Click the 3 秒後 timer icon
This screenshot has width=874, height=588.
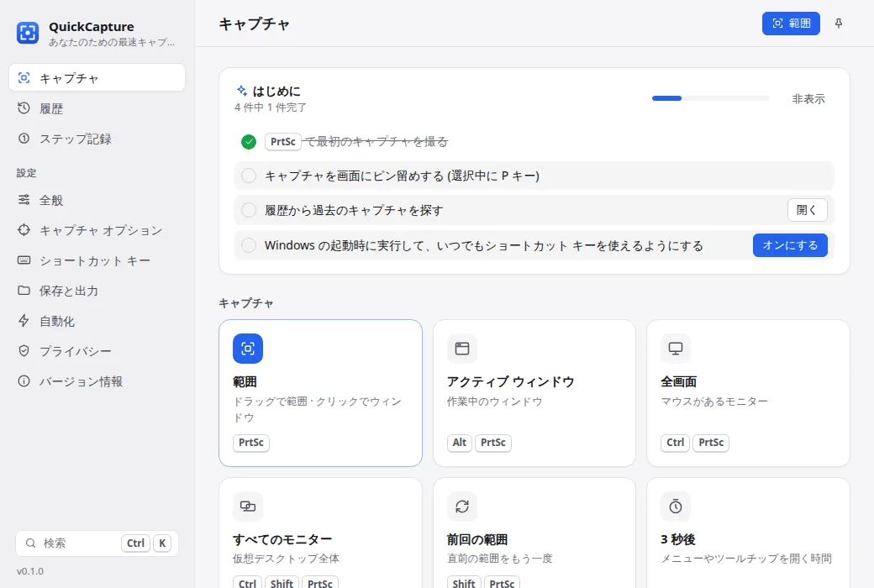point(676,506)
